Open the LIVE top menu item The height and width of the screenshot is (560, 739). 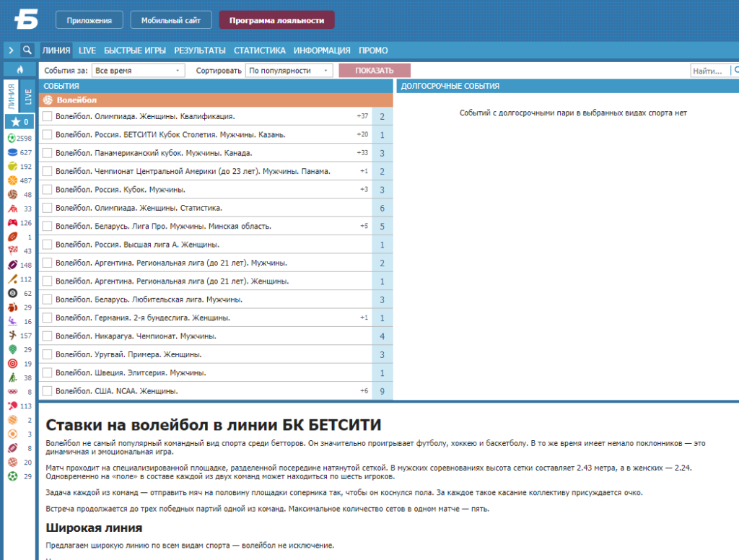click(x=87, y=51)
